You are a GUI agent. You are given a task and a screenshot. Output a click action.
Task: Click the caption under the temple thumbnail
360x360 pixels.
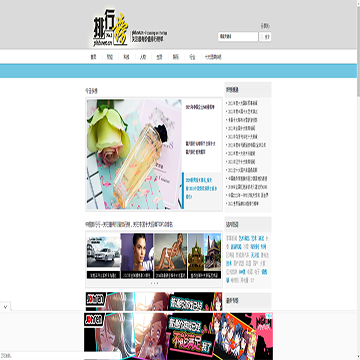[204, 276]
